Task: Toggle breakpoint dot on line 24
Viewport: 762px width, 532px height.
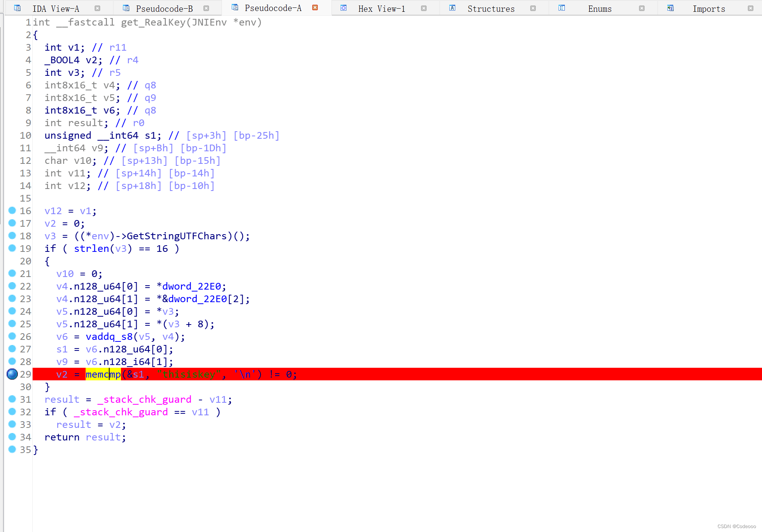Action: tap(12, 311)
